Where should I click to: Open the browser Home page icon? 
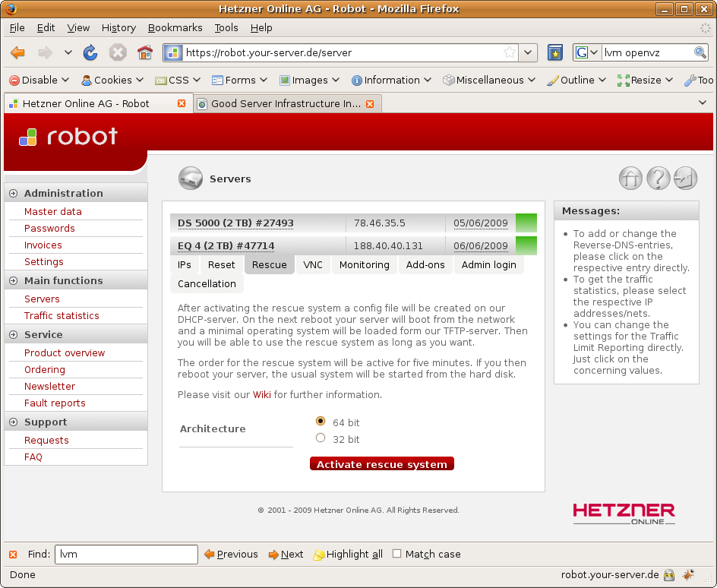tap(145, 52)
